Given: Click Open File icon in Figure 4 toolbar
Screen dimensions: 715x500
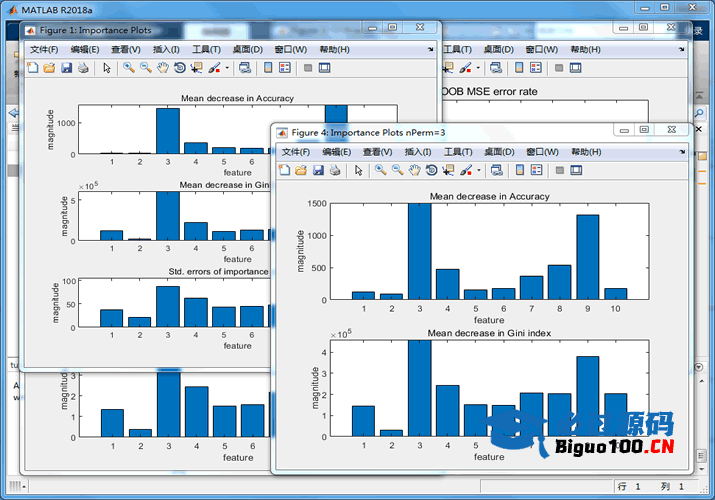Looking at the screenshot, I should [x=301, y=170].
